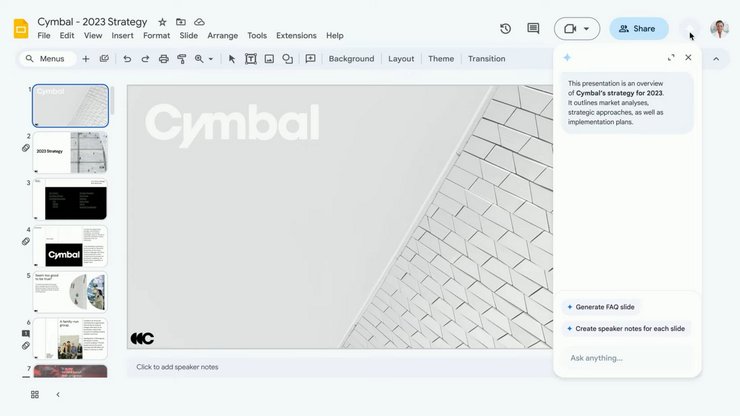Click Create speaker notes for each slide
The width and height of the screenshot is (740, 416).
click(626, 329)
